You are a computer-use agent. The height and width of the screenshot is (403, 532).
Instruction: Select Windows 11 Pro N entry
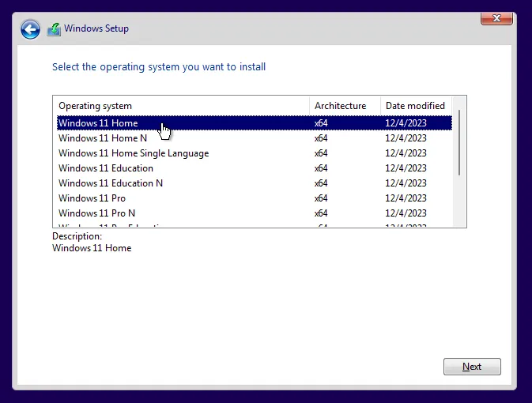coord(97,213)
